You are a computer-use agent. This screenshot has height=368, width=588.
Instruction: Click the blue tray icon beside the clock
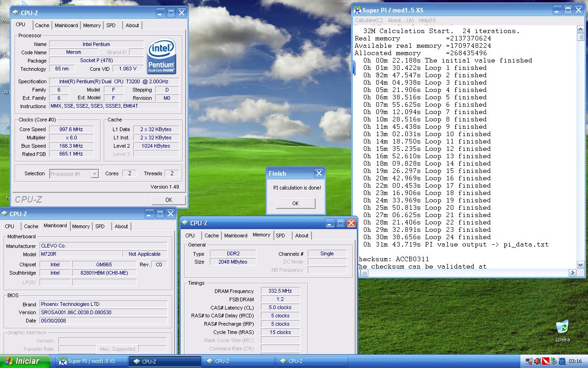click(x=562, y=361)
